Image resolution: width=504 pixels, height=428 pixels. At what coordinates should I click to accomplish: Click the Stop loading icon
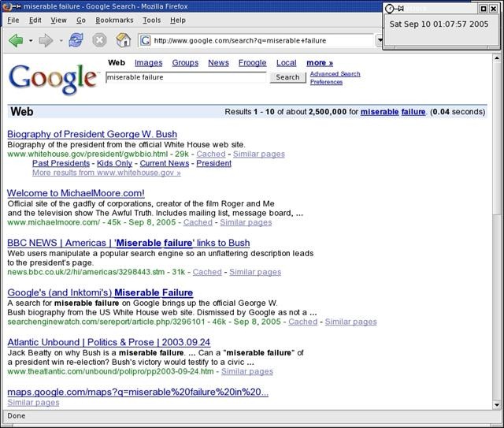tap(99, 40)
